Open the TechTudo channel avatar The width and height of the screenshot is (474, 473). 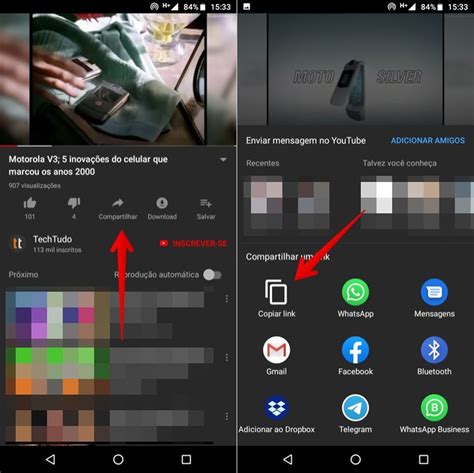pos(18,244)
